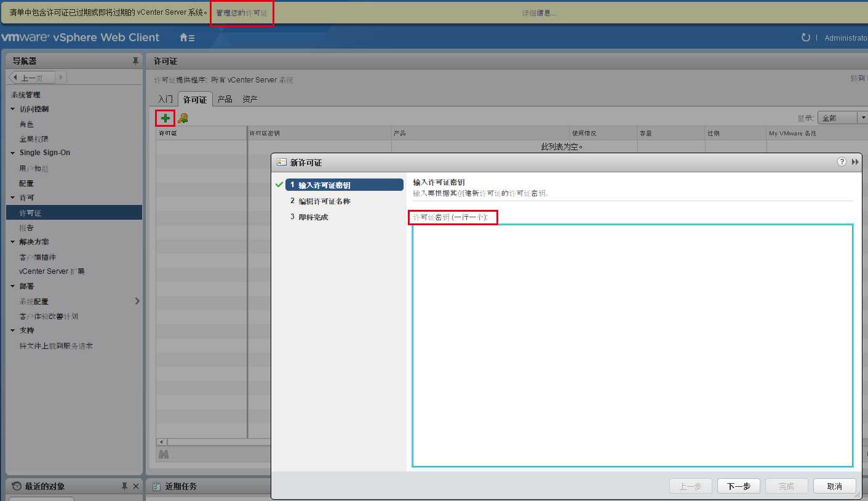The image size is (868, 501).
Task: Switch to the 产品 tab
Action: pyautogui.click(x=225, y=99)
